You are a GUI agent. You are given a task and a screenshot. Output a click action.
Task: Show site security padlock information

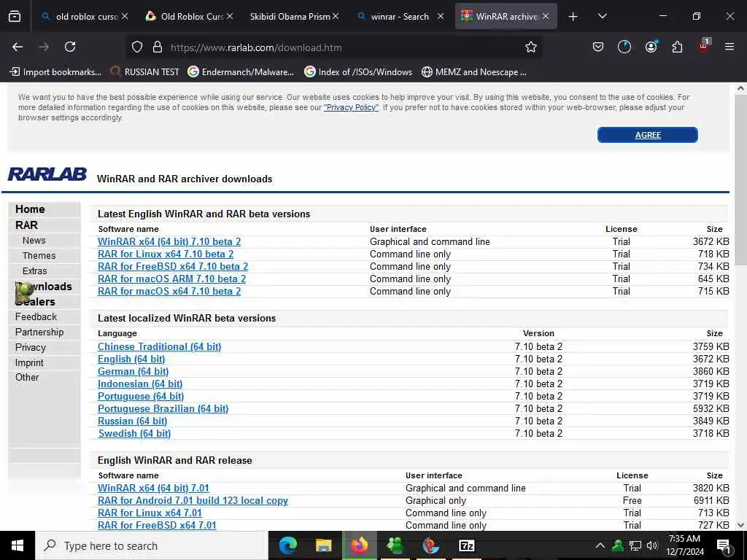pyautogui.click(x=158, y=47)
